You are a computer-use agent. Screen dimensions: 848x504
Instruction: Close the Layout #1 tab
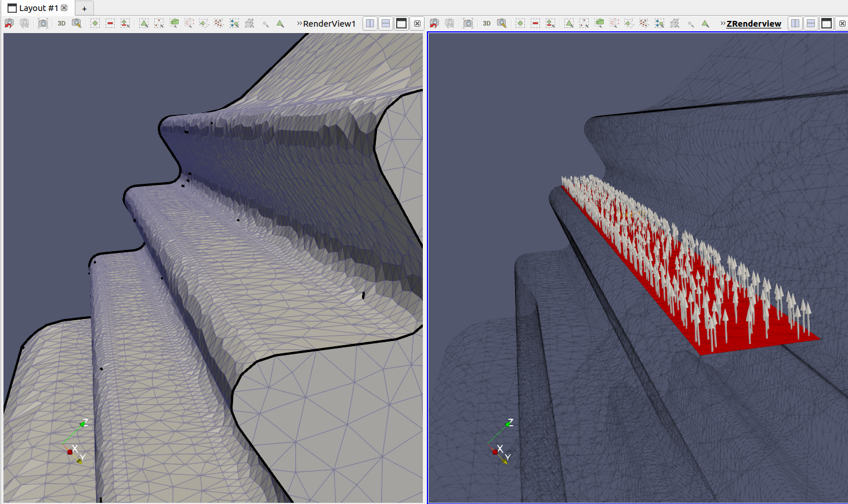coord(64,8)
